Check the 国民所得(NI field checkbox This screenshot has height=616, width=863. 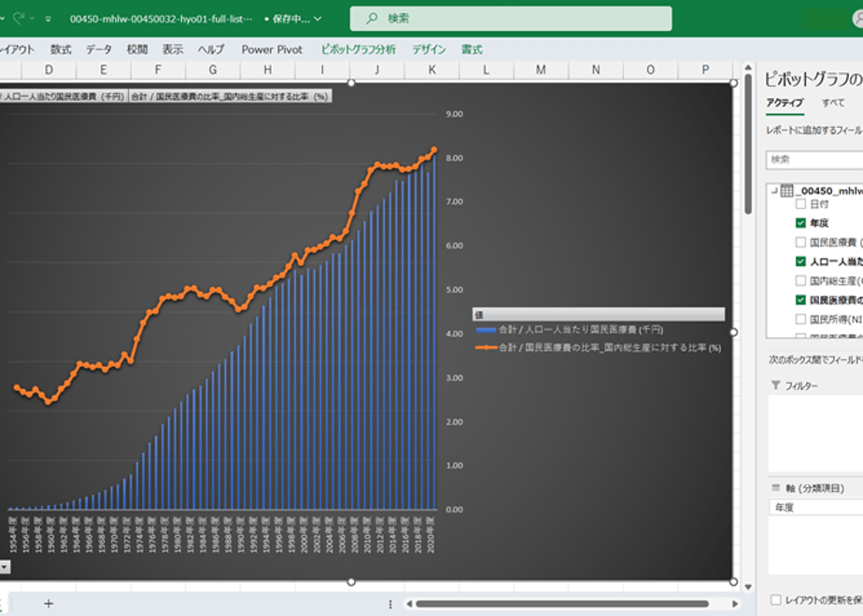(x=800, y=319)
